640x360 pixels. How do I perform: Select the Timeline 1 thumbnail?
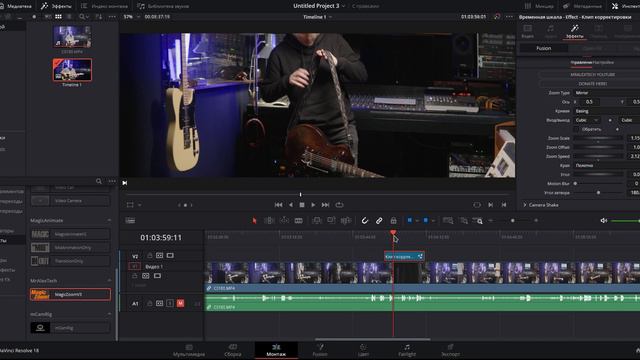click(72, 70)
